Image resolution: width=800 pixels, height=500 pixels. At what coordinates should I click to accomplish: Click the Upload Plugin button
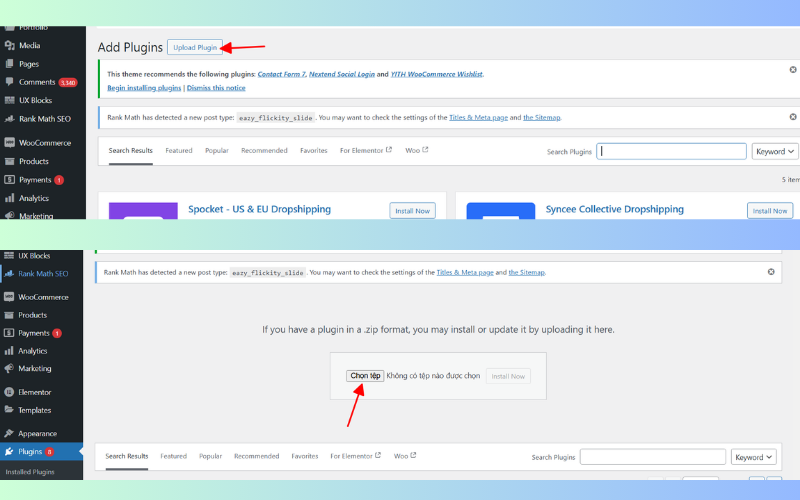[x=195, y=47]
